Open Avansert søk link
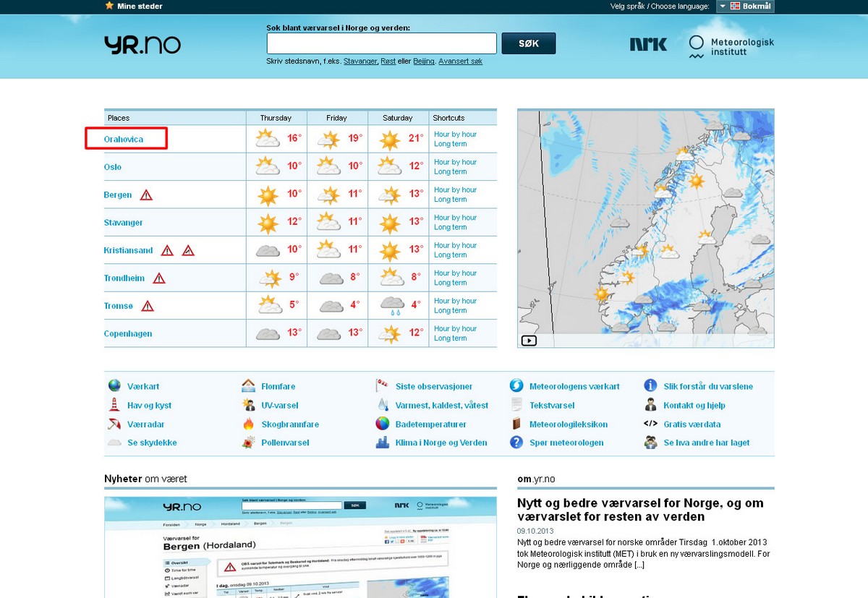 tap(460, 61)
